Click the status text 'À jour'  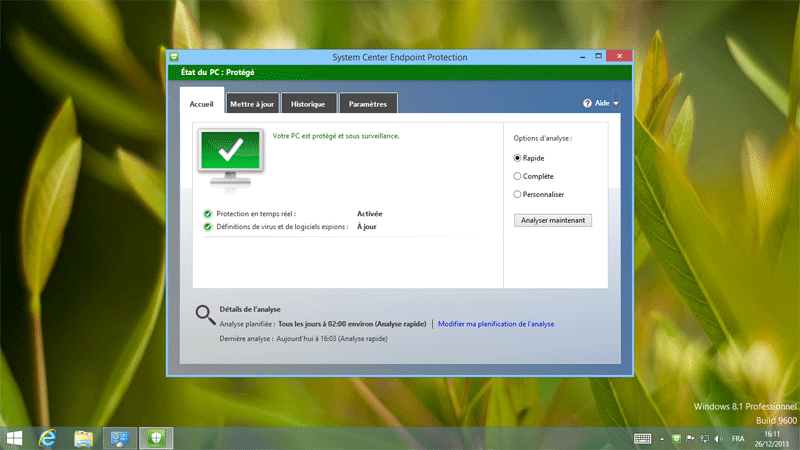(x=366, y=227)
